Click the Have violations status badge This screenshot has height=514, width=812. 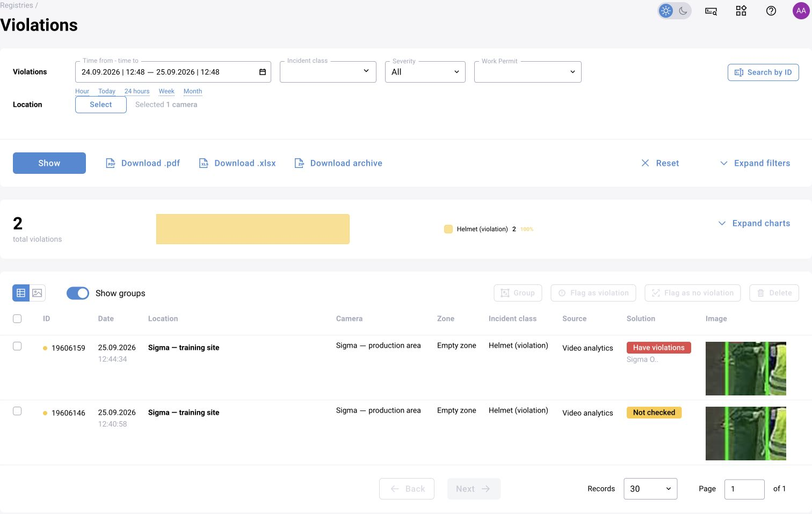659,348
